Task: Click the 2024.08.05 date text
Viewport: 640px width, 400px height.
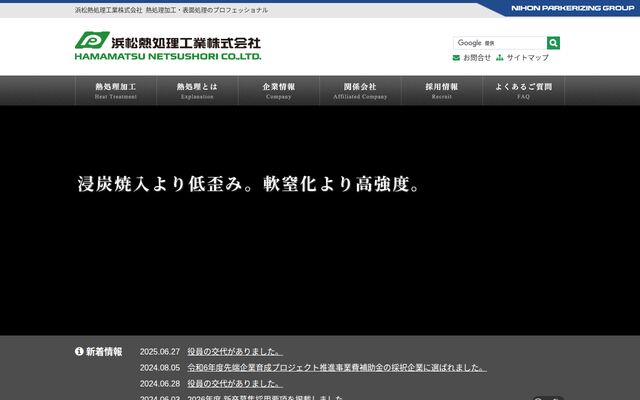Action: pyautogui.click(x=160, y=368)
